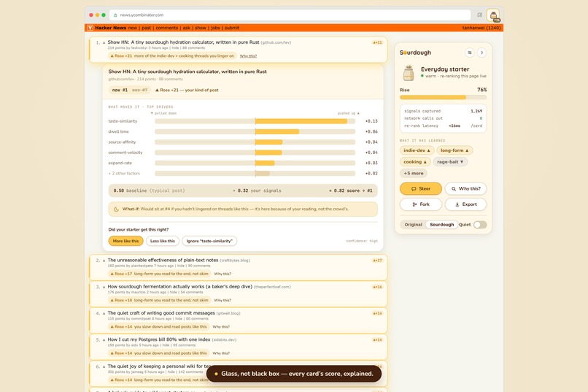Open the ask menu link
Image resolution: width=588 pixels, height=392 pixels.
186,28
